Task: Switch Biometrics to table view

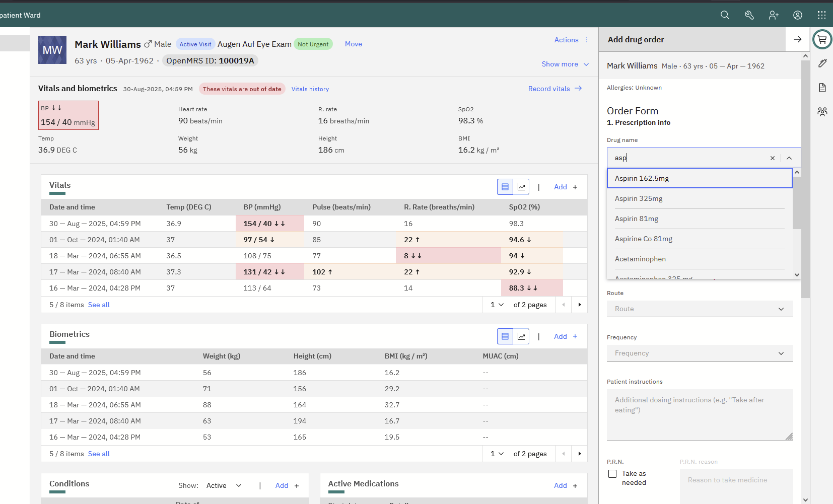Action: click(x=505, y=336)
